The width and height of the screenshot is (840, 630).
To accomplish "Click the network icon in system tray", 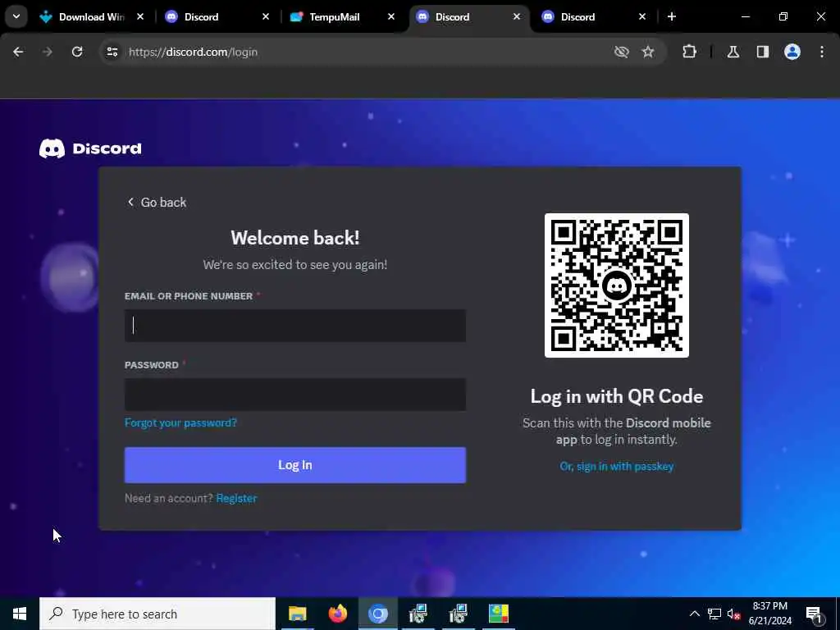I will coord(714,614).
